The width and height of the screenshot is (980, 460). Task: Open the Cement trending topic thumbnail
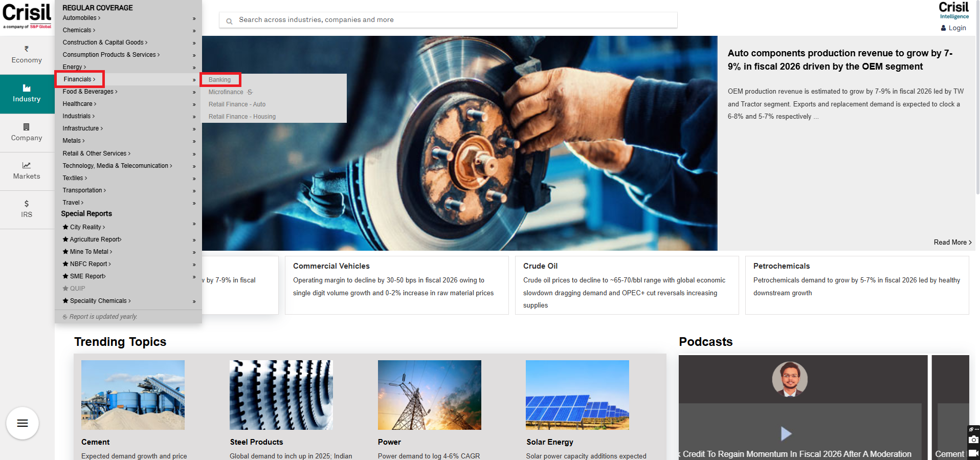tap(133, 395)
